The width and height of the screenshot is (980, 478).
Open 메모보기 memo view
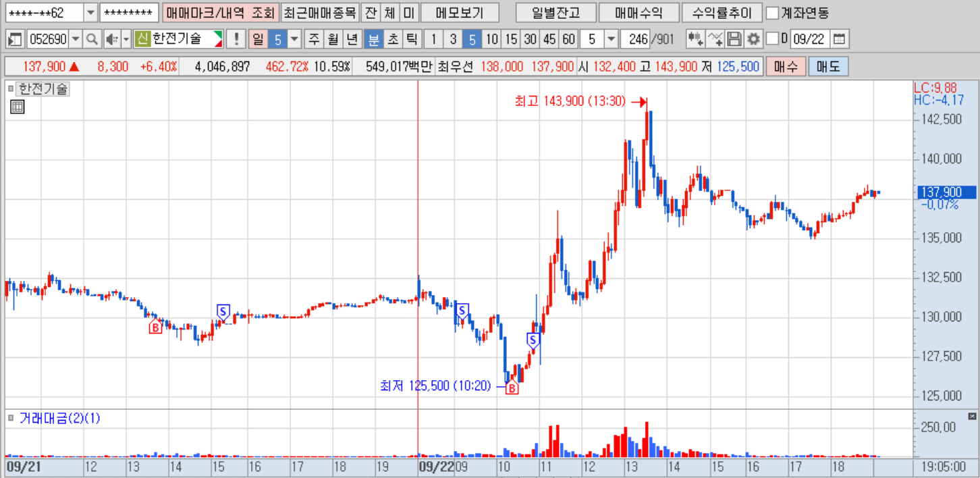click(x=460, y=13)
